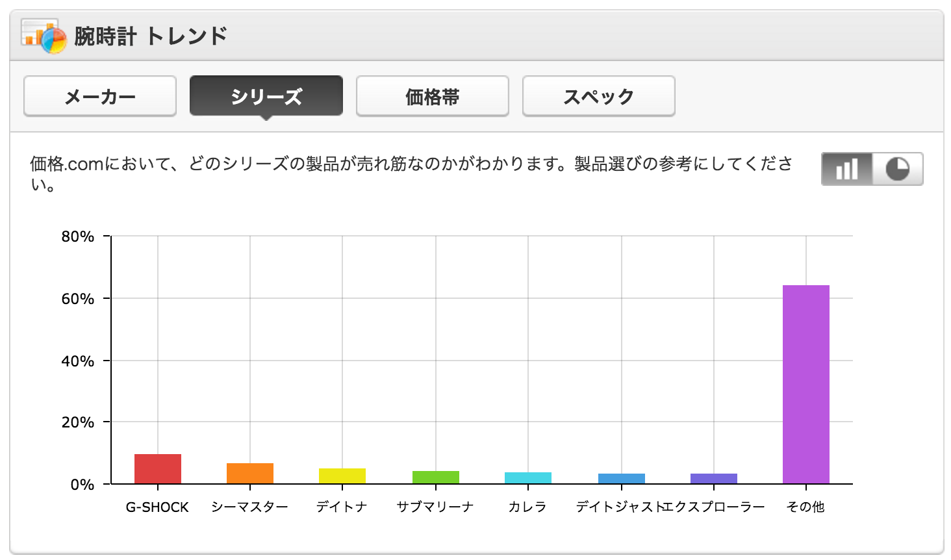Click the yellow デイトナ bar
Image resolution: width=951 pixels, height=560 pixels.
click(342, 476)
